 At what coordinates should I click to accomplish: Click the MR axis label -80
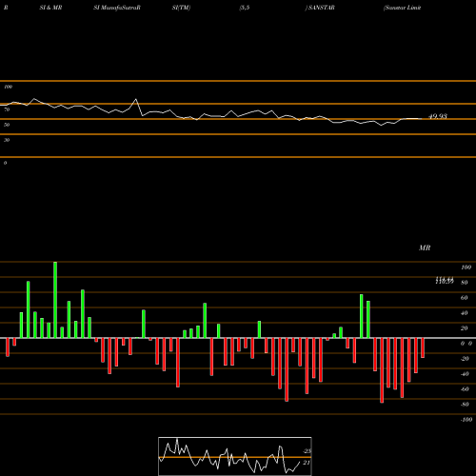[x=465, y=405]
